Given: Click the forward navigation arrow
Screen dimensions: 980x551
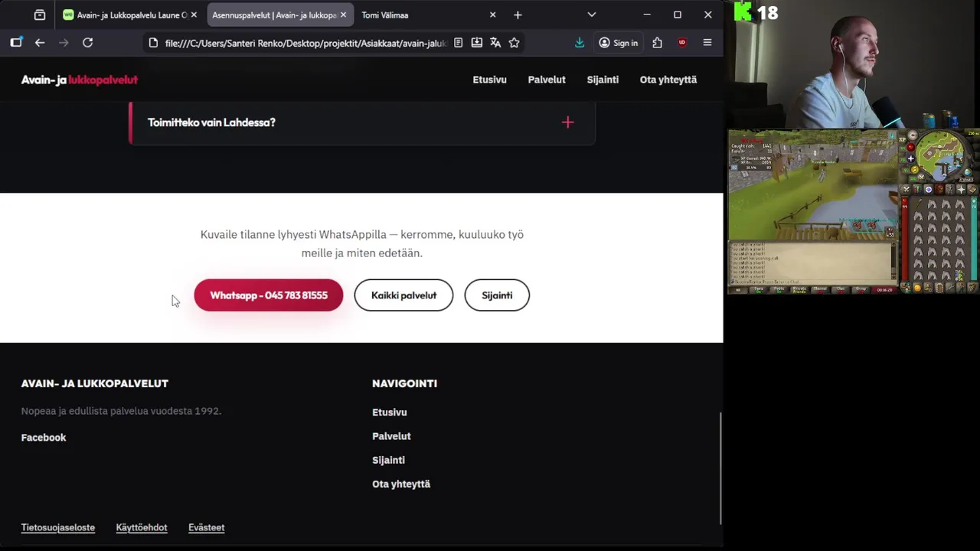Looking at the screenshot, I should tap(64, 43).
